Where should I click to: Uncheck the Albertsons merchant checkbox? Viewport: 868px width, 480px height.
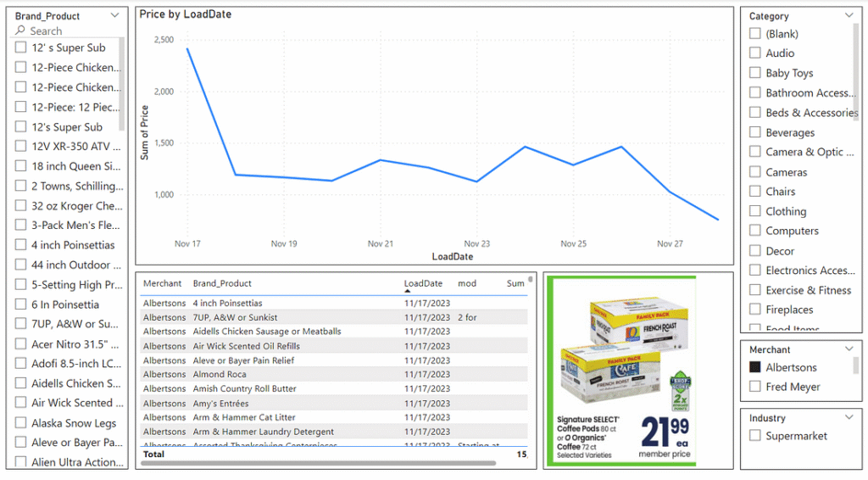click(x=754, y=366)
